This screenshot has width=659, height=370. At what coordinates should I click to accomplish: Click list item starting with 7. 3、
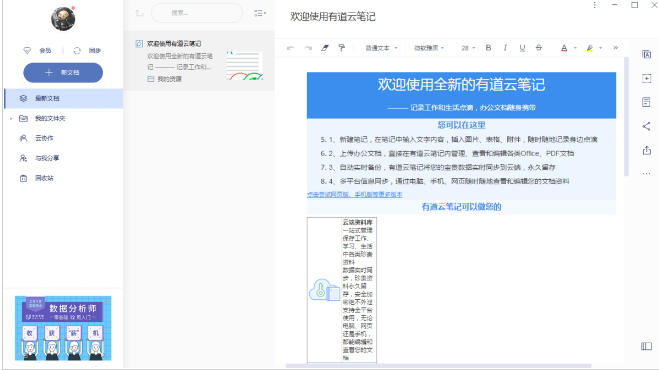pos(438,167)
